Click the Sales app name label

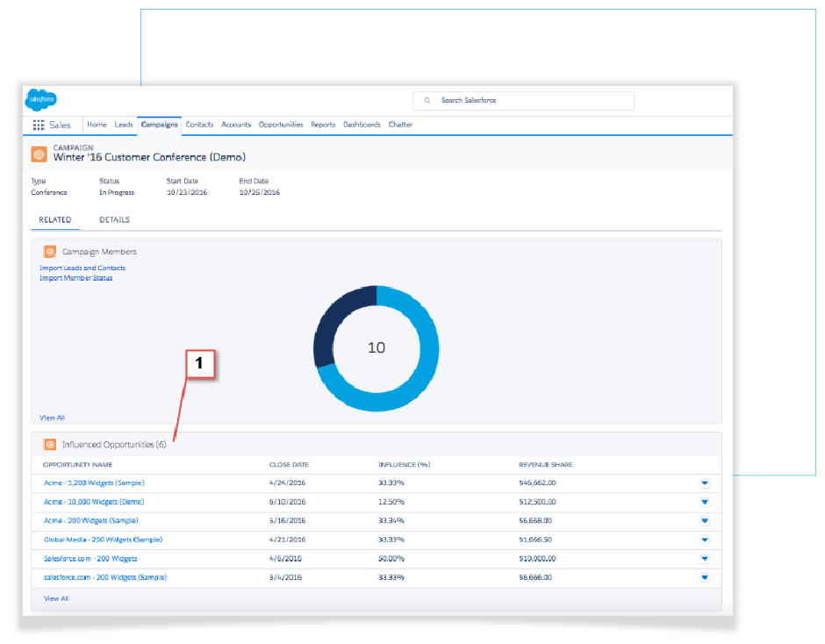(60, 125)
